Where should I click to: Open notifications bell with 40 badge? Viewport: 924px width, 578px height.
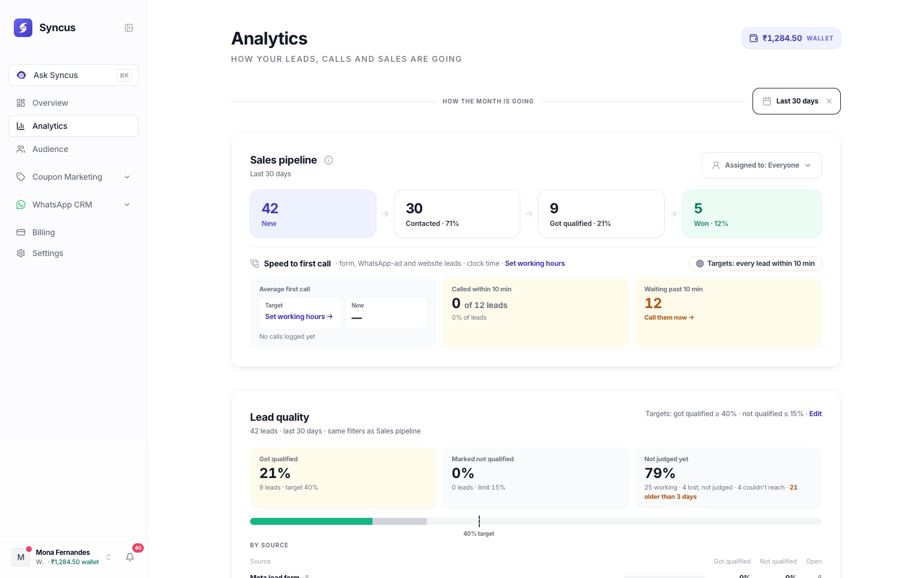pyautogui.click(x=130, y=557)
